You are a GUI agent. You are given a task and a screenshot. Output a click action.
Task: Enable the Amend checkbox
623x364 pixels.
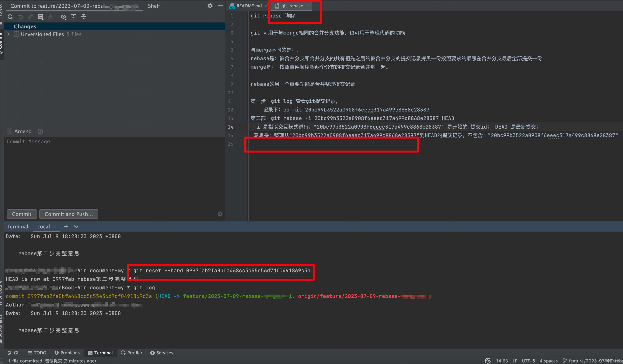pyautogui.click(x=9, y=131)
